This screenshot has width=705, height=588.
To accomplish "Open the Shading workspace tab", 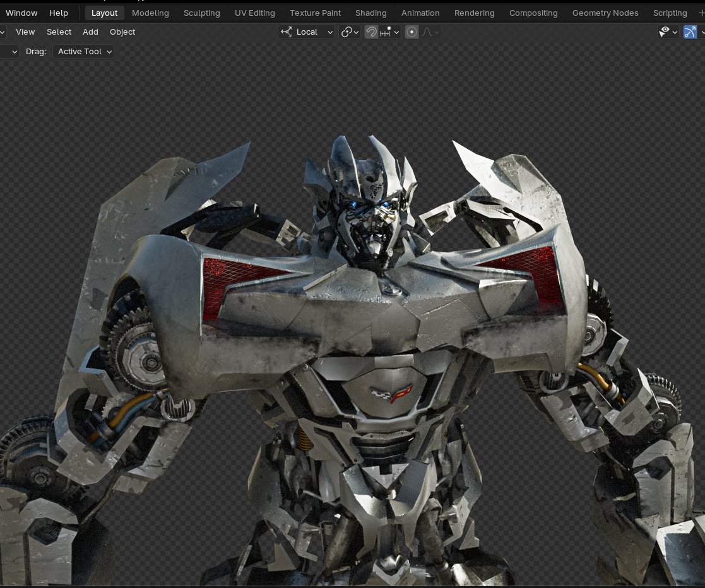I will [x=371, y=13].
